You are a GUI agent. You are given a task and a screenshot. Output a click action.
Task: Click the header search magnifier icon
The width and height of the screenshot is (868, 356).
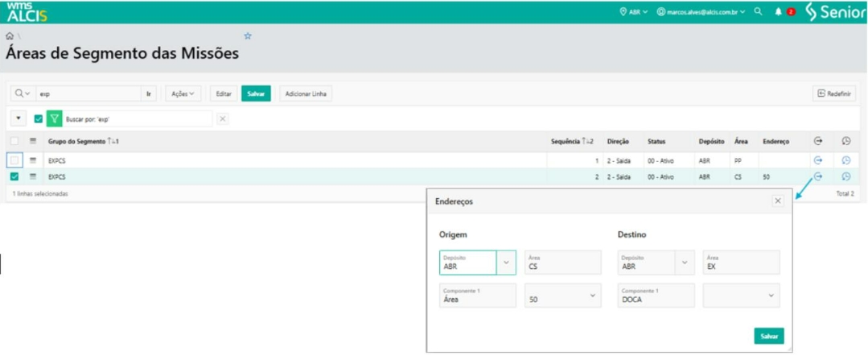758,11
